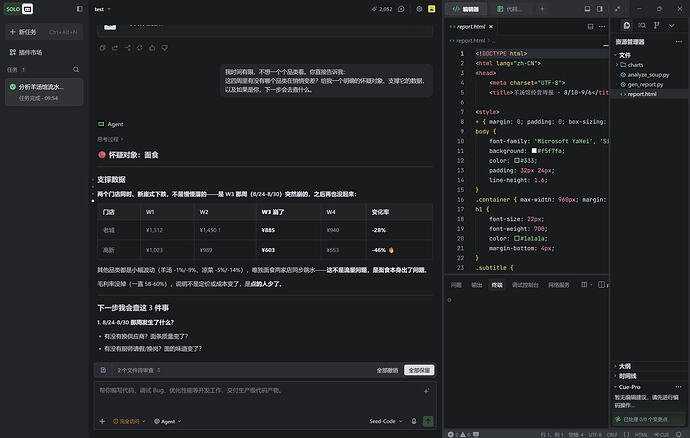Viewport: 690px width, 438px height.
Task: Toggle the bottom panel layout icon
Action: click(x=587, y=9)
